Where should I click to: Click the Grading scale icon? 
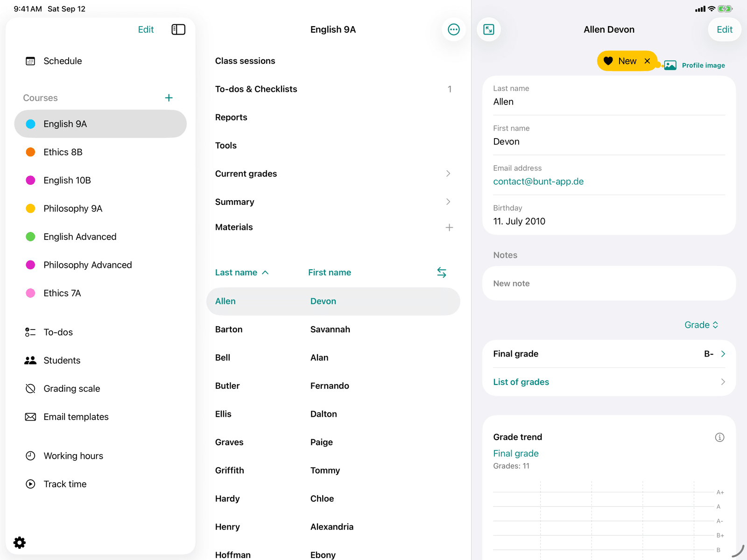pyautogui.click(x=30, y=389)
